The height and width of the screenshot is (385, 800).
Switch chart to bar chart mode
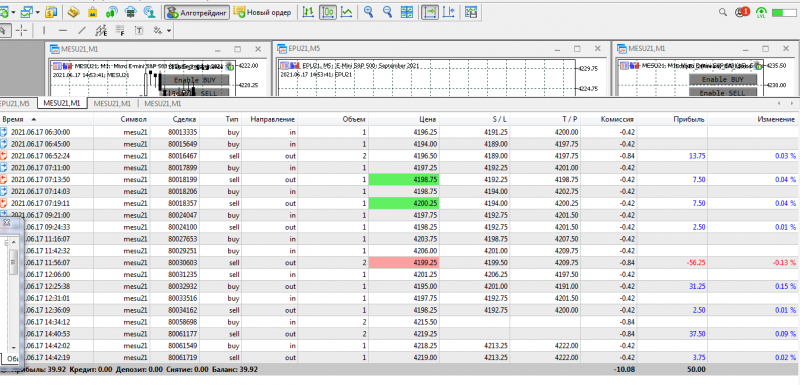pos(308,12)
